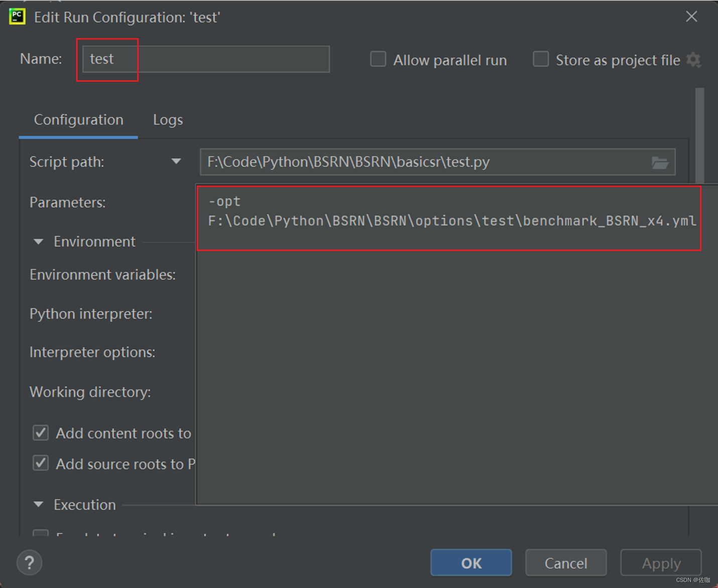Image resolution: width=718 pixels, height=588 pixels.
Task: Open project file storage settings gear
Action: tap(693, 60)
